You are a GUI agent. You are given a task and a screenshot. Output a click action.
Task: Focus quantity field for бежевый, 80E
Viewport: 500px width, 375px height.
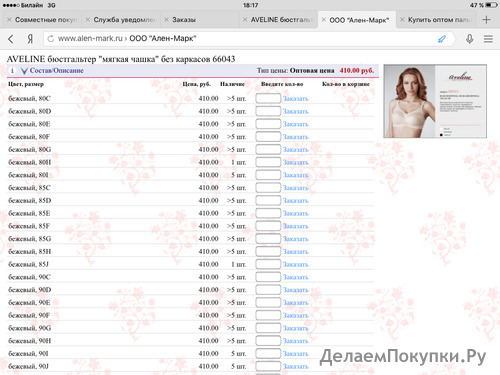(268, 124)
